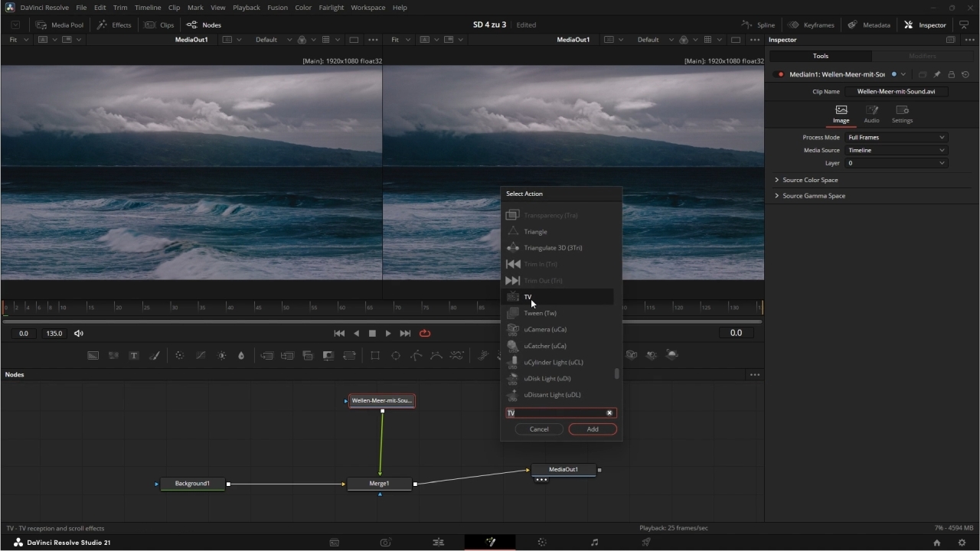Open the Fairlight menu
This screenshot has height=551, width=980.
point(331,8)
